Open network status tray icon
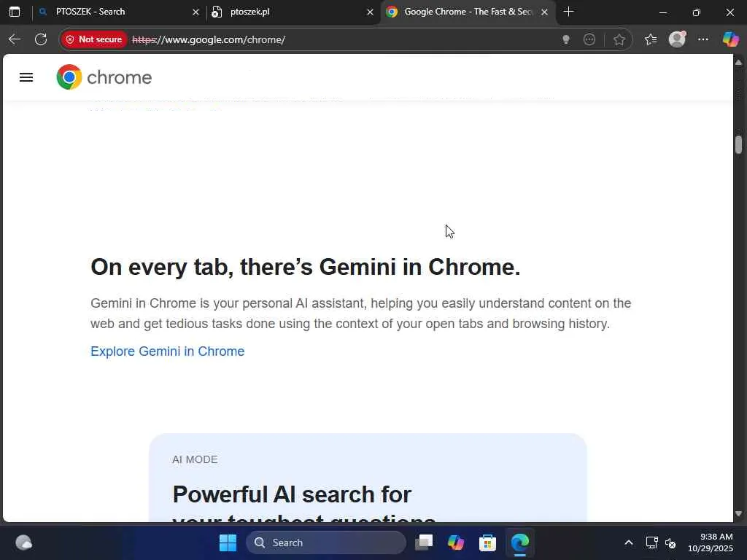747x560 pixels. (651, 542)
